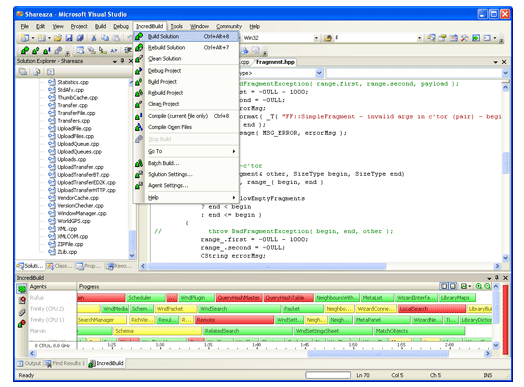The height and width of the screenshot is (387, 524).
Task: Click the green RelatedSearch build bar
Action: (248, 331)
